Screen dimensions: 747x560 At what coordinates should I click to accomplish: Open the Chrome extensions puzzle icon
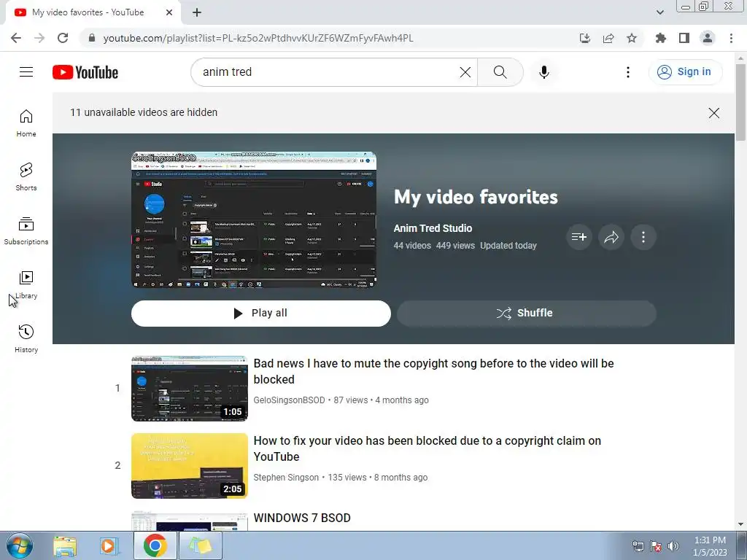[x=660, y=38]
